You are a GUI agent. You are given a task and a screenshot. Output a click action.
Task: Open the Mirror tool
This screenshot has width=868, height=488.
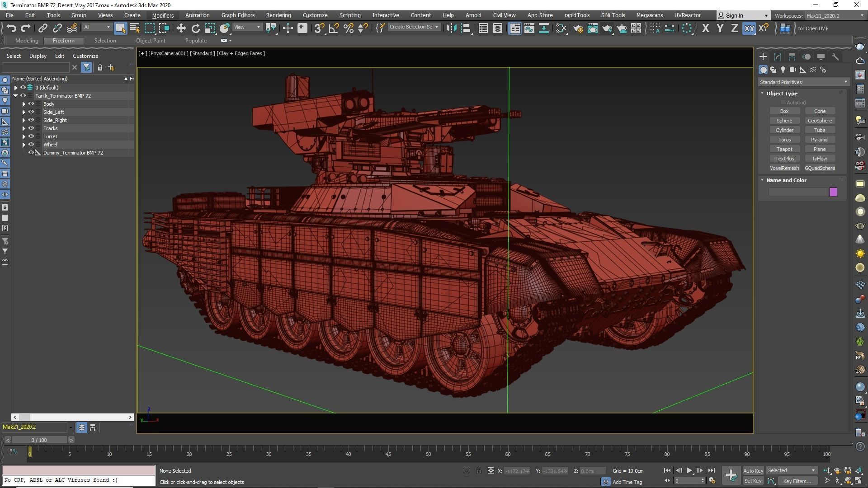pyautogui.click(x=451, y=28)
